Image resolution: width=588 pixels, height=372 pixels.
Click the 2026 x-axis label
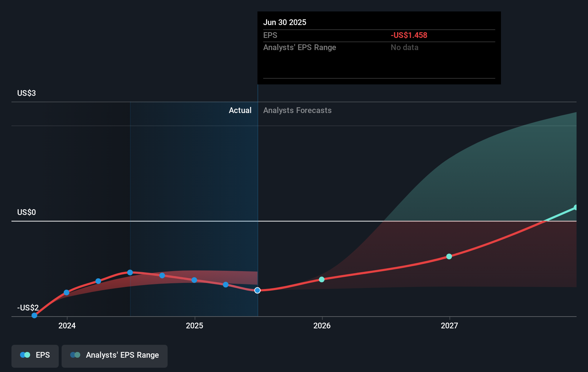click(x=322, y=325)
